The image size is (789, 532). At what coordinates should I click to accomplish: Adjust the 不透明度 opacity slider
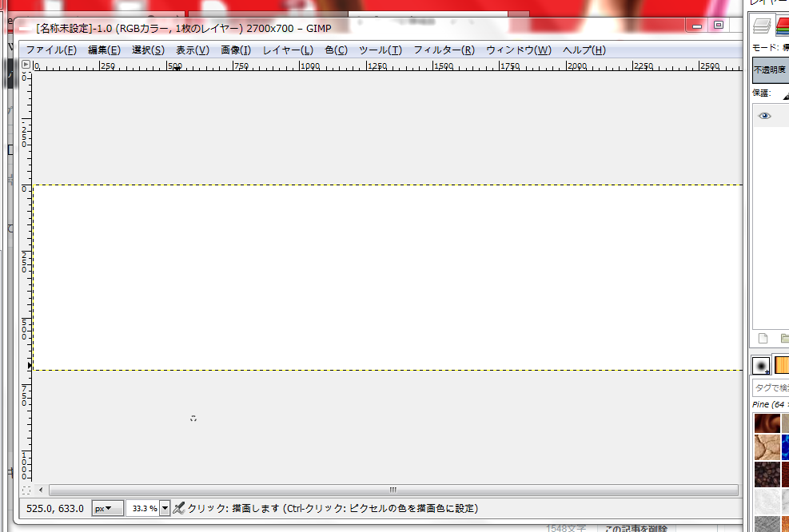click(x=771, y=69)
